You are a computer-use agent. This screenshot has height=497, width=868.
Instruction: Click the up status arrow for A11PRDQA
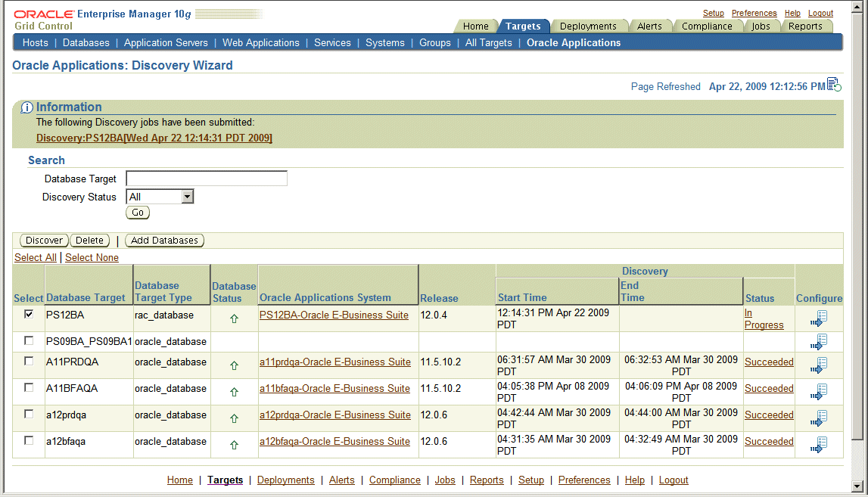click(x=234, y=365)
